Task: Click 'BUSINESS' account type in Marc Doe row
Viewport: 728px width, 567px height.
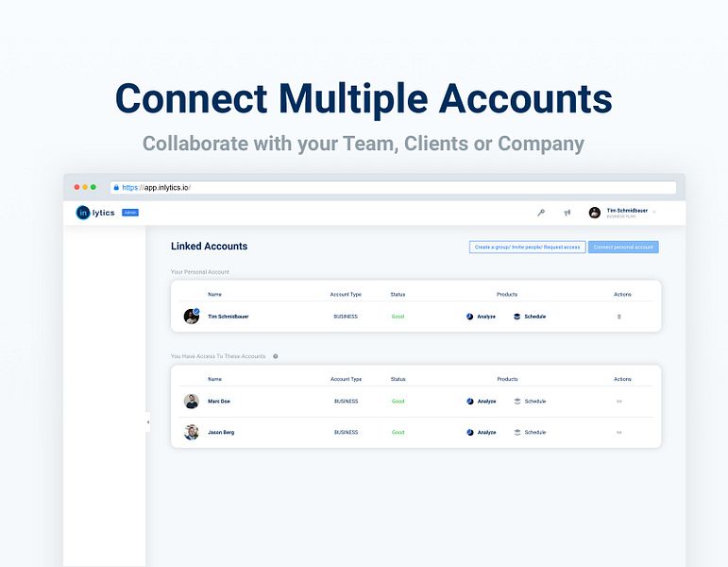Action: point(346,401)
